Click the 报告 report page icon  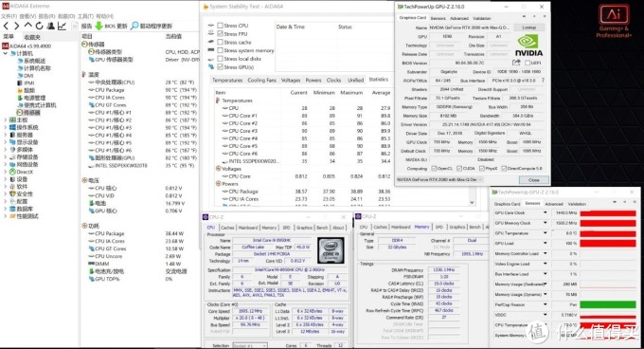[75, 26]
